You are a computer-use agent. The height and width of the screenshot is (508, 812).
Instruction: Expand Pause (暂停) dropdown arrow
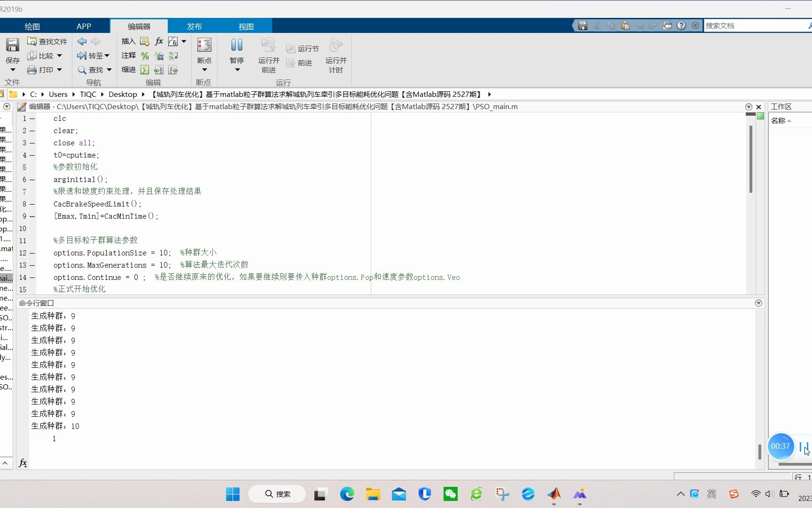pos(237,70)
